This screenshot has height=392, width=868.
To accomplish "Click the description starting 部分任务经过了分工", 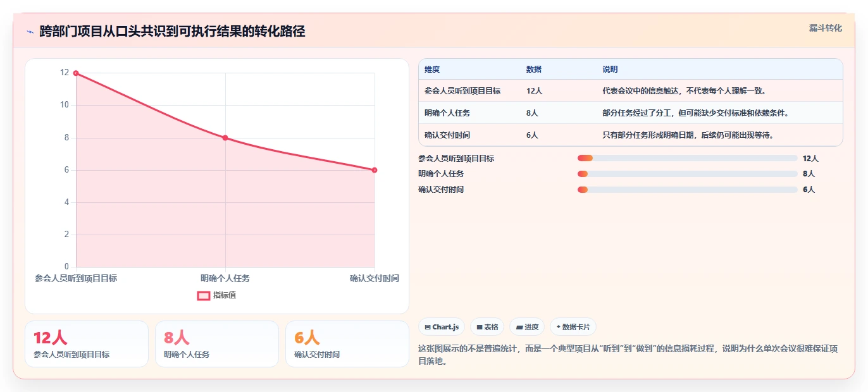I will pos(696,113).
